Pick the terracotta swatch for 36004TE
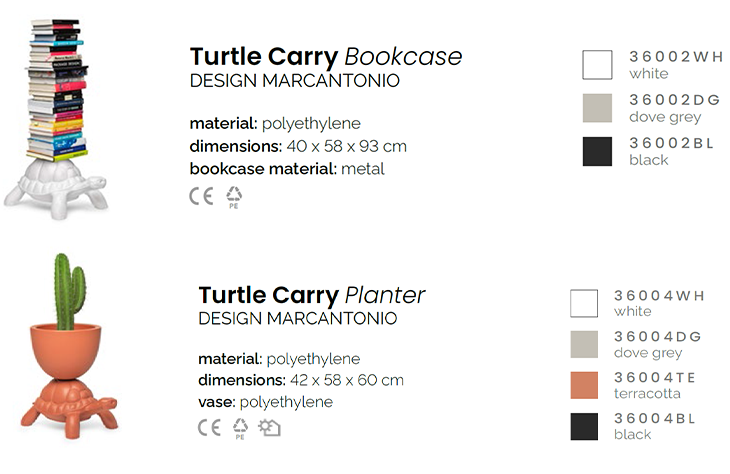730x474 pixels. (x=584, y=385)
